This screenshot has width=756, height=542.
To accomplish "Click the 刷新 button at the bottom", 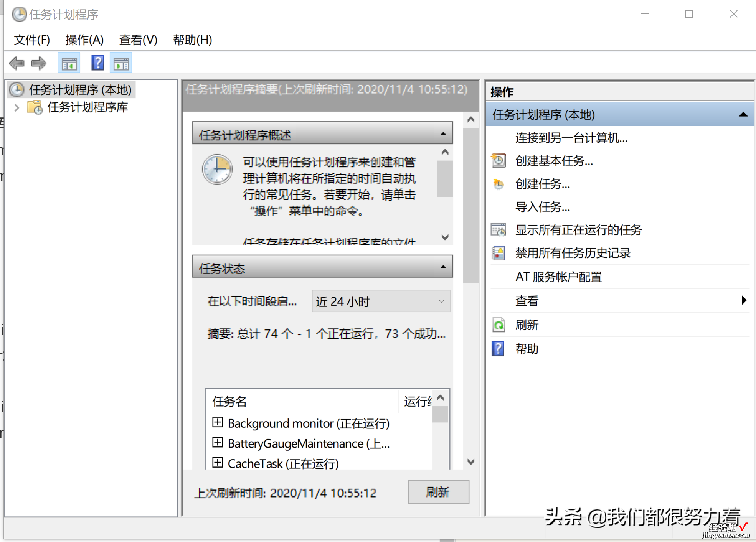I will [438, 492].
